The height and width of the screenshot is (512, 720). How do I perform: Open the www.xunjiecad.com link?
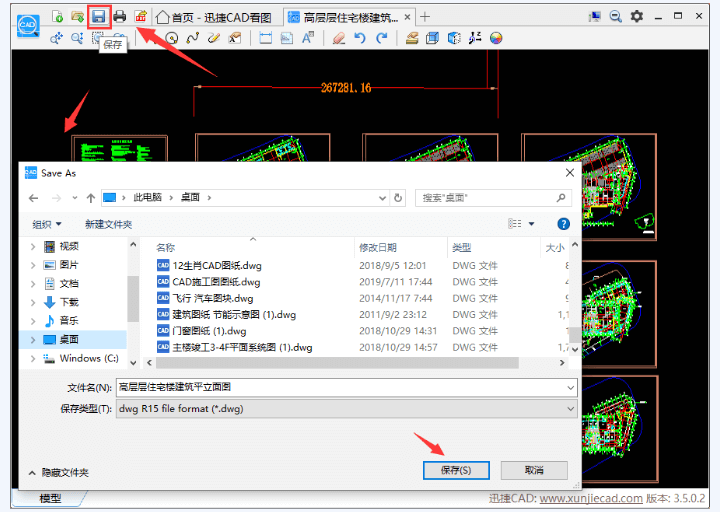pyautogui.click(x=591, y=498)
